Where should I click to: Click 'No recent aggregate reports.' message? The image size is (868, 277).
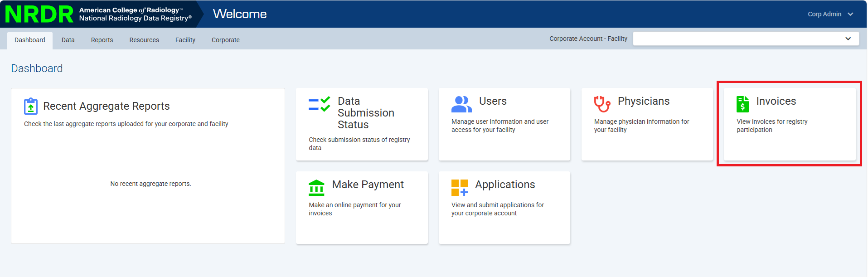pyautogui.click(x=150, y=184)
